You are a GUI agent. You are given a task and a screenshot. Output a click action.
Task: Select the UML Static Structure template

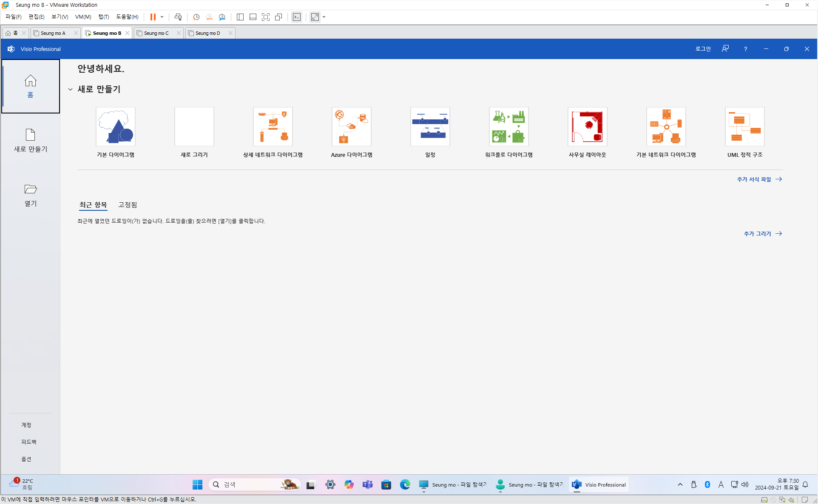point(744,127)
